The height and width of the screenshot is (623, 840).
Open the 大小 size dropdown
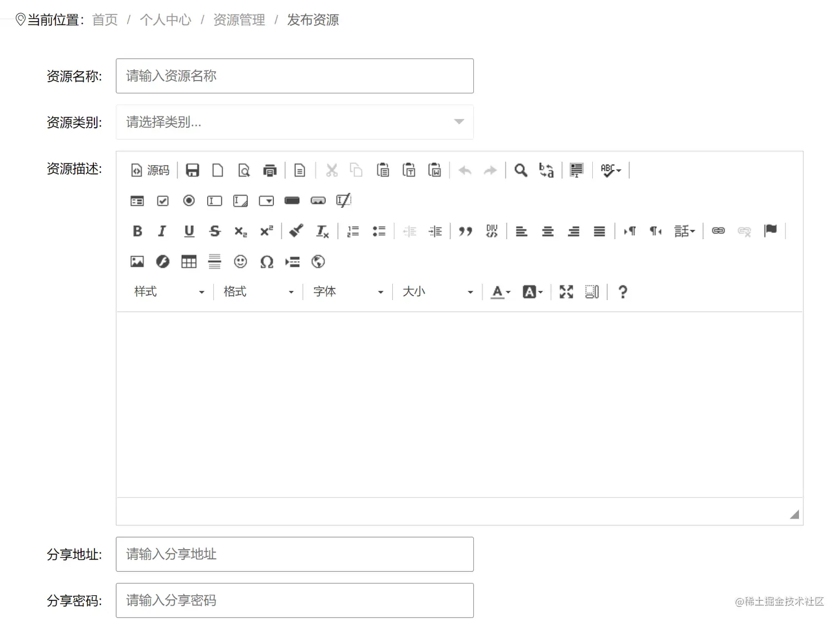437,292
